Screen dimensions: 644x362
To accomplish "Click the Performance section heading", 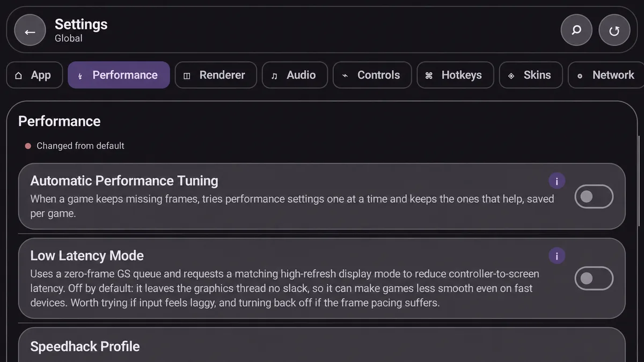I will click(x=59, y=121).
